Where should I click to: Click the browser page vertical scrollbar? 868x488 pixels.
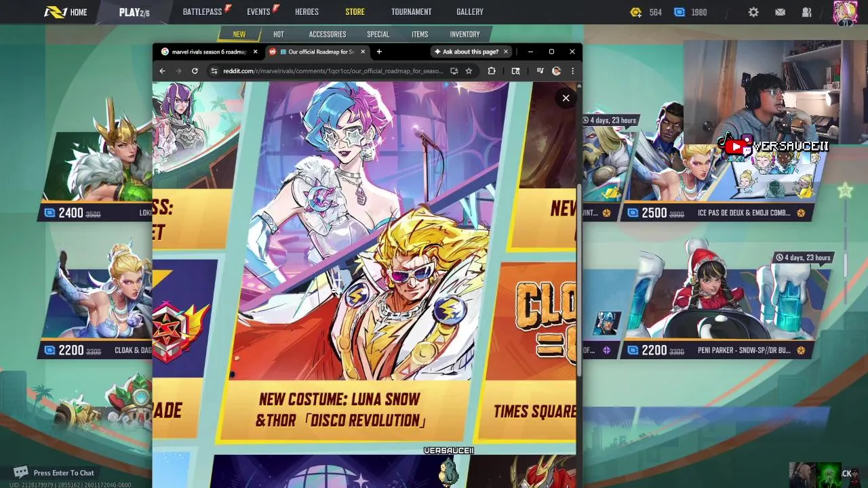click(x=578, y=281)
